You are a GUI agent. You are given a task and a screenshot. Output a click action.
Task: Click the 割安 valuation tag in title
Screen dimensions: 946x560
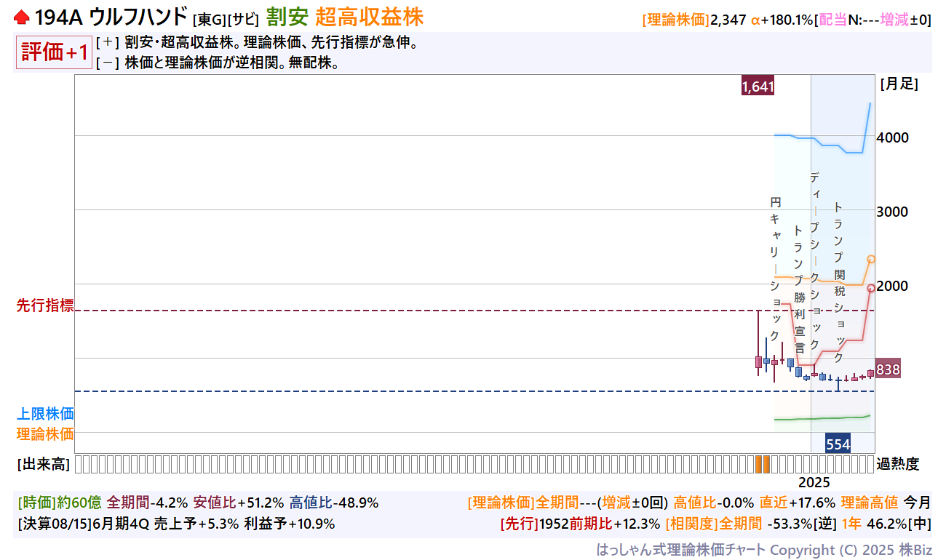[287, 17]
